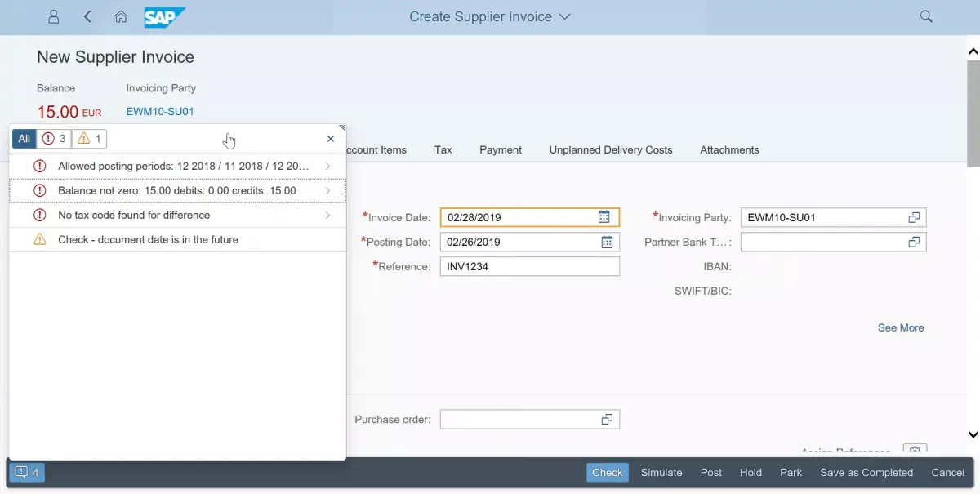Show All messages filter
This screenshot has width=980, height=494.
click(x=24, y=139)
